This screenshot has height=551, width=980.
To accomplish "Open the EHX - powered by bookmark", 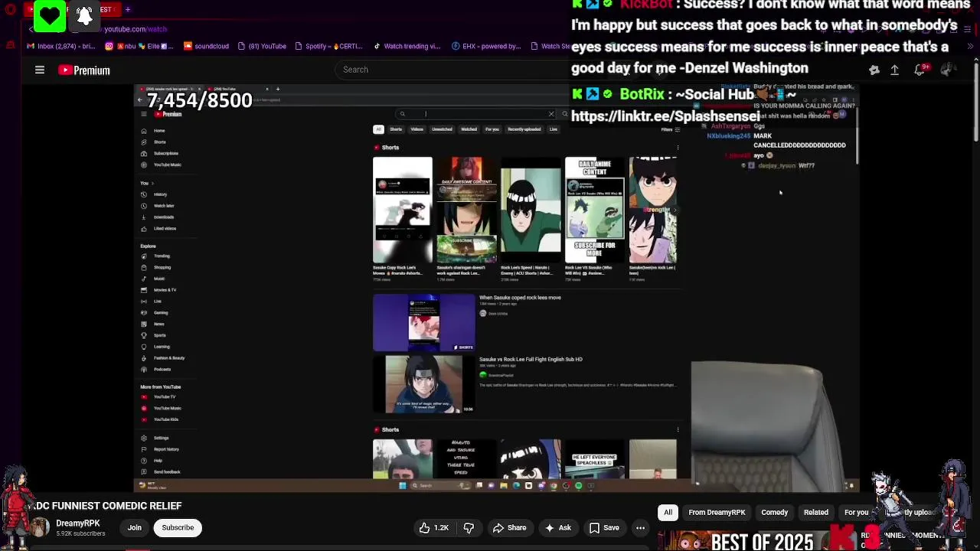I will (x=485, y=46).
